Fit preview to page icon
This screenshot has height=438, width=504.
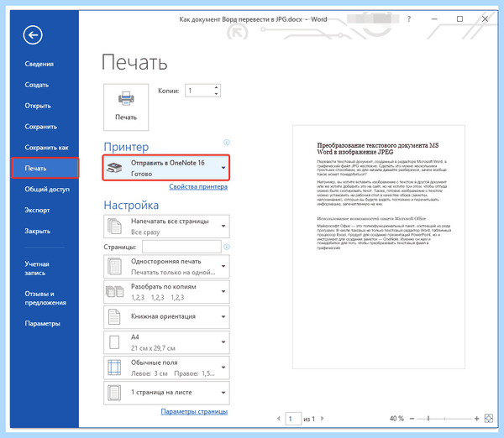pyautogui.click(x=489, y=419)
